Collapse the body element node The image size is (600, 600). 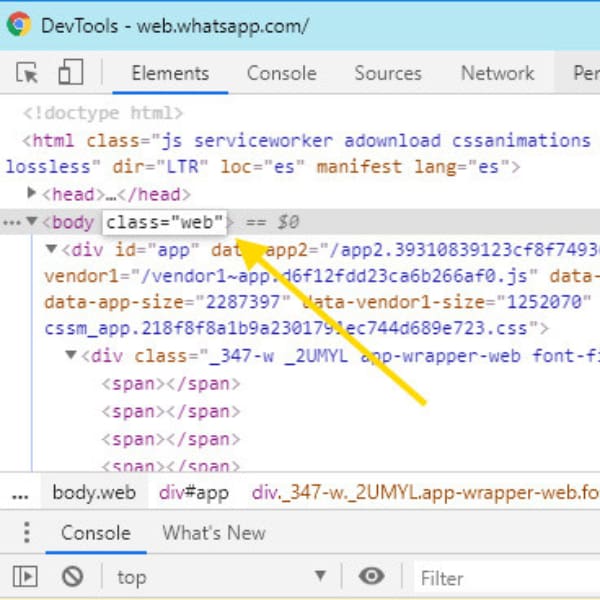(32, 221)
